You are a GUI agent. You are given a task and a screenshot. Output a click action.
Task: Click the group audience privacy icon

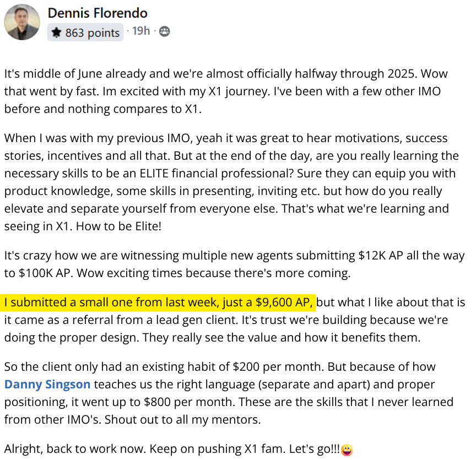pyautogui.click(x=164, y=31)
